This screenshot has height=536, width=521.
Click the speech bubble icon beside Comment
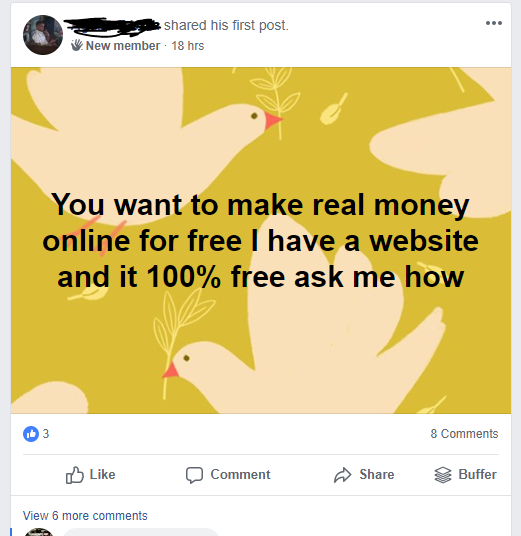pos(195,475)
